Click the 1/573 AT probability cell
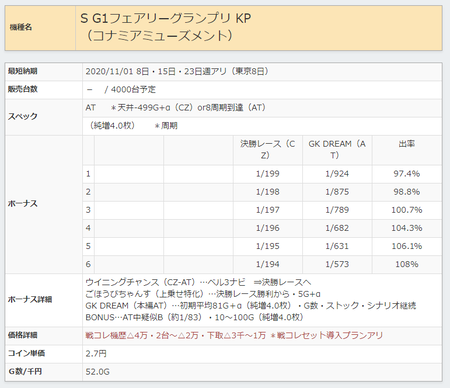Screen dimensions: 450x388 tap(337, 264)
